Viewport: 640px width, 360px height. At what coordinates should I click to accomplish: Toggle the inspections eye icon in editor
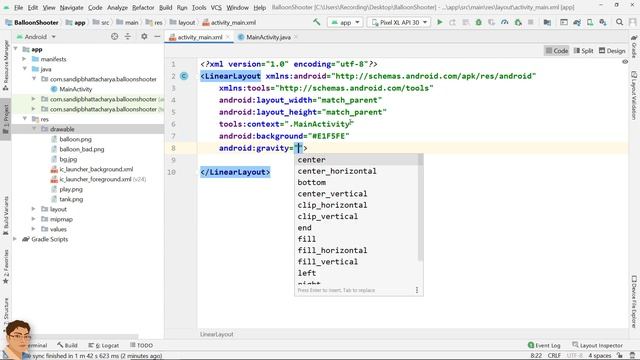625,62
